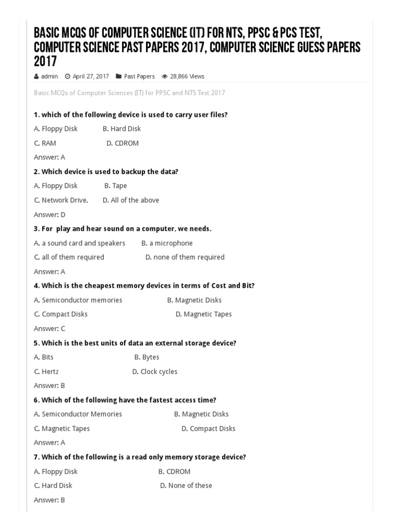Choose D. Clock cycles option
The image size is (399, 532).
tap(155, 371)
